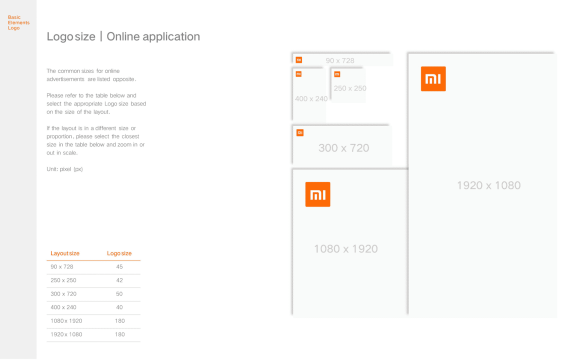Click logo size value 40 in table

(119, 307)
